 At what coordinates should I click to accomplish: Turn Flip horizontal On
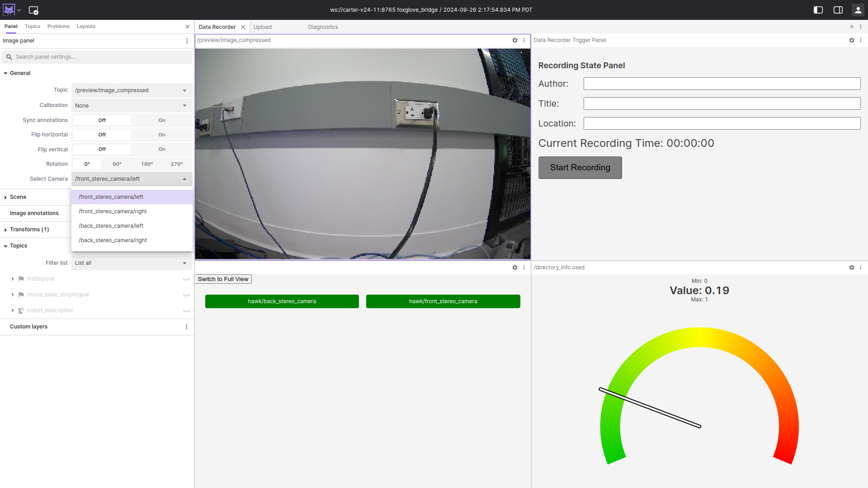[161, 135]
